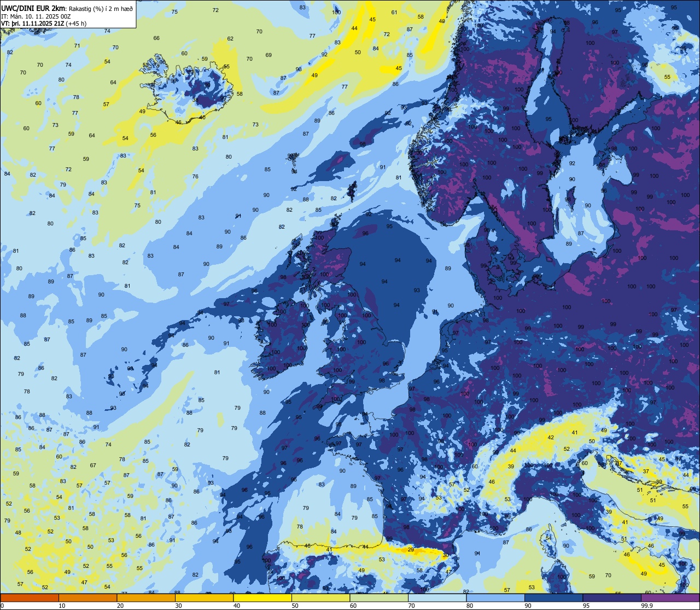Click the humidity value "29" on the map
700x610 pixels.
click(x=411, y=549)
